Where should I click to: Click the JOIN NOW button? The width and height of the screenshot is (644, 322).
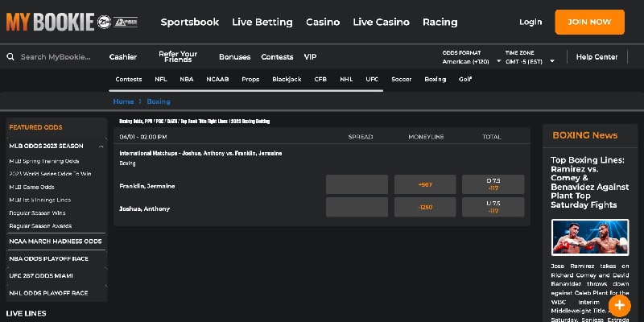click(x=589, y=23)
